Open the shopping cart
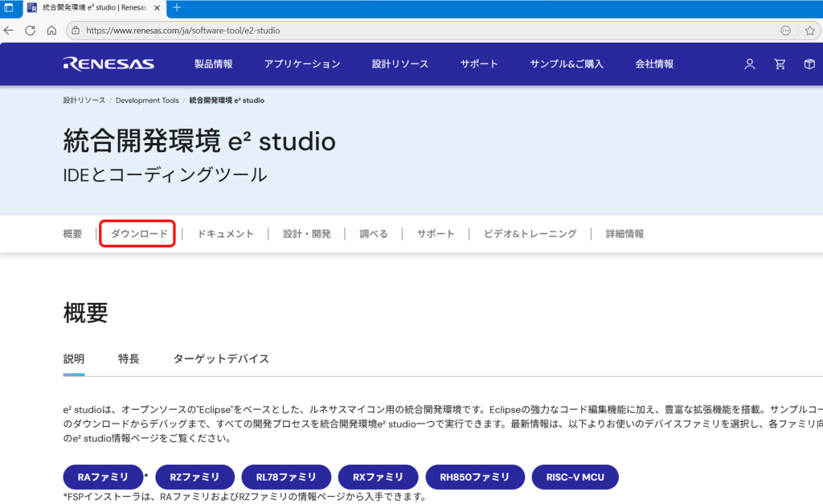The image size is (823, 504). pos(780,64)
